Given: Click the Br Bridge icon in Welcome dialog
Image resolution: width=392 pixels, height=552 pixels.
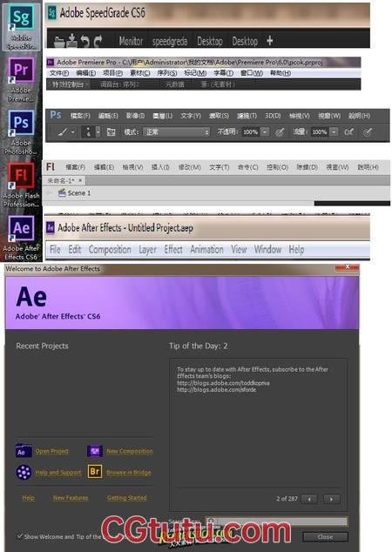Looking at the screenshot, I should [95, 471].
